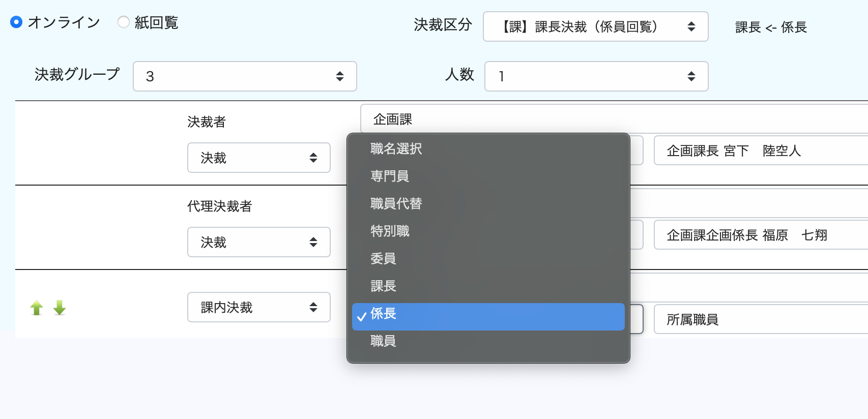Image resolution: width=868 pixels, height=419 pixels.
Task: Choose 職員 from the open list
Action: [x=383, y=341]
